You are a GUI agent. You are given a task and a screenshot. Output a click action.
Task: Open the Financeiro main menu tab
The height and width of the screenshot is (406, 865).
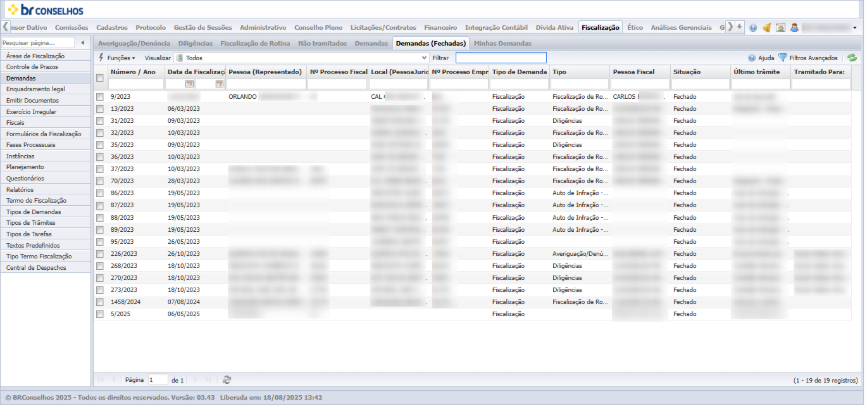(x=441, y=27)
